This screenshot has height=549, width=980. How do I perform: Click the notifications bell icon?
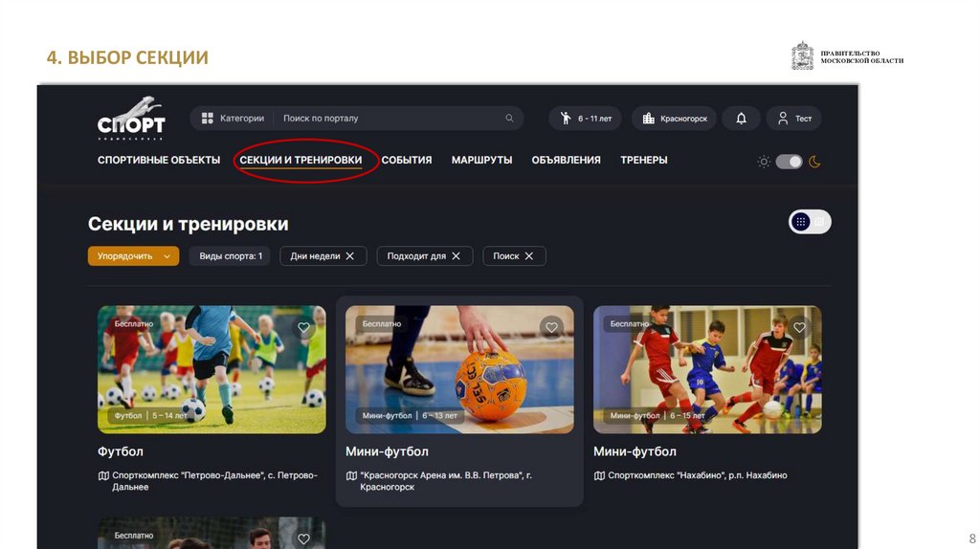[x=742, y=118]
